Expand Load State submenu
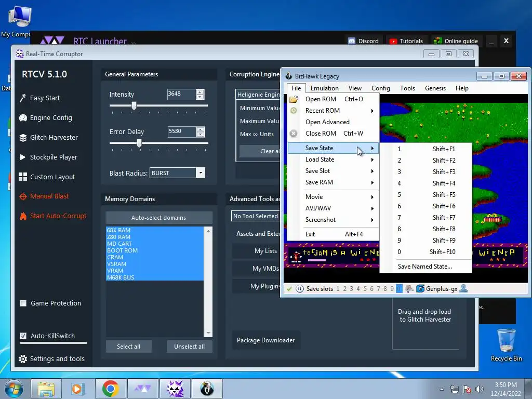The height and width of the screenshot is (399, 532). coord(372,159)
